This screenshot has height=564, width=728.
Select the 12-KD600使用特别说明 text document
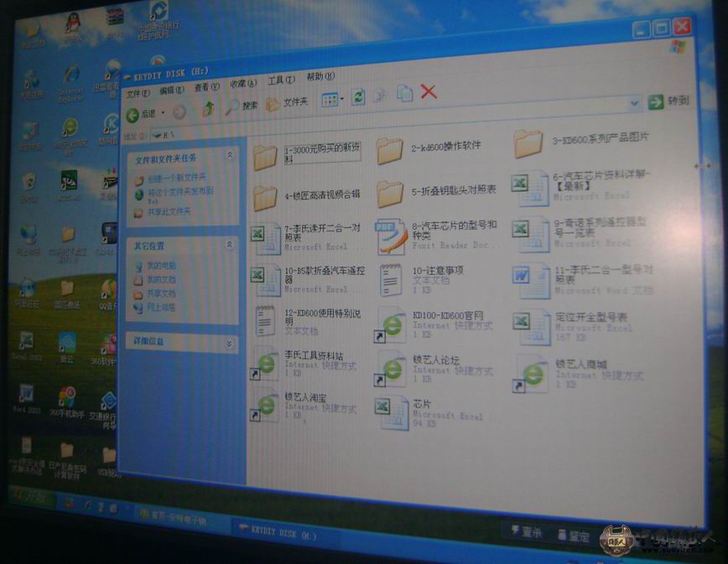click(x=308, y=322)
